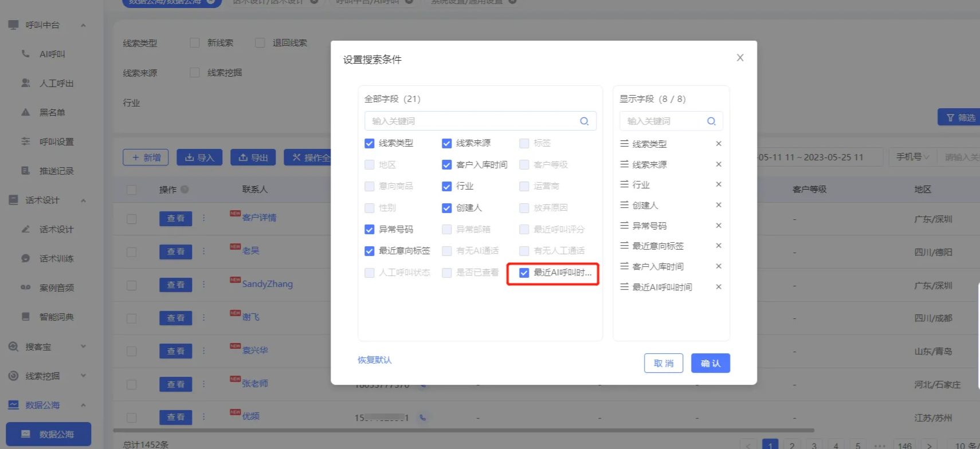Uncheck 线索类型 in all fields list
The height and width of the screenshot is (449, 980).
(370, 143)
